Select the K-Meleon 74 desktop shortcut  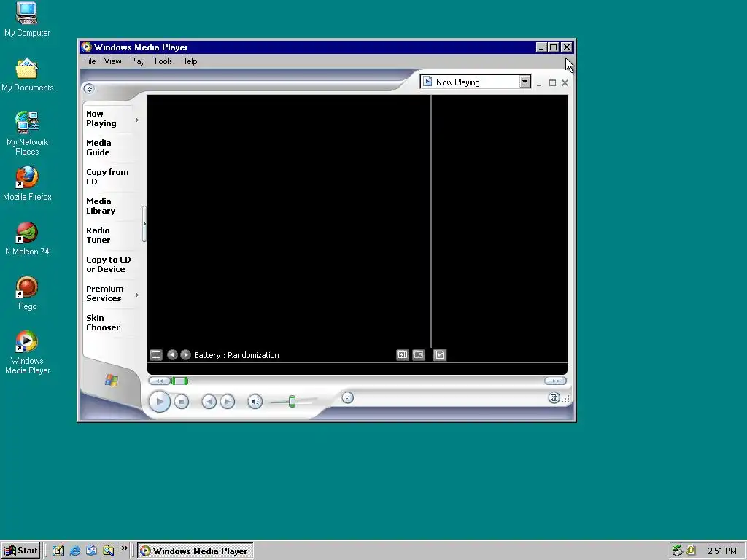point(27,238)
